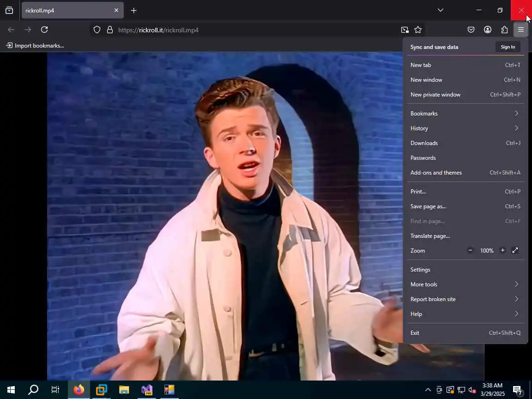Enter full screen via zoom row icon
Screen dimensions: 532x399
(x=515, y=250)
